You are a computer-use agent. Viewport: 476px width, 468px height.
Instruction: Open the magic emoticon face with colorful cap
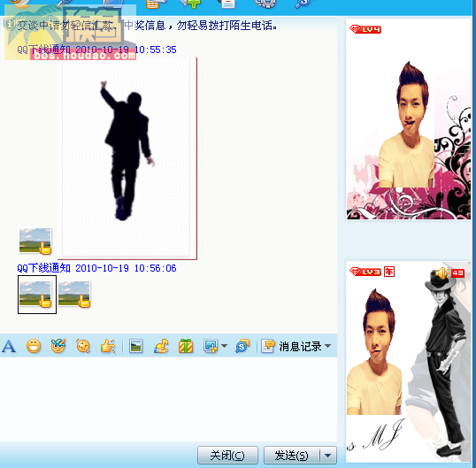[x=58, y=346]
